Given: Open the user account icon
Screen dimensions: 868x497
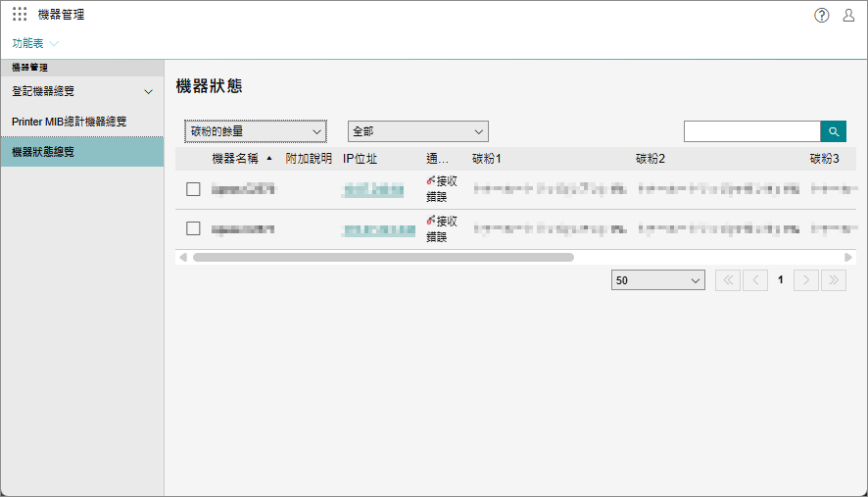Looking at the screenshot, I should click(848, 15).
